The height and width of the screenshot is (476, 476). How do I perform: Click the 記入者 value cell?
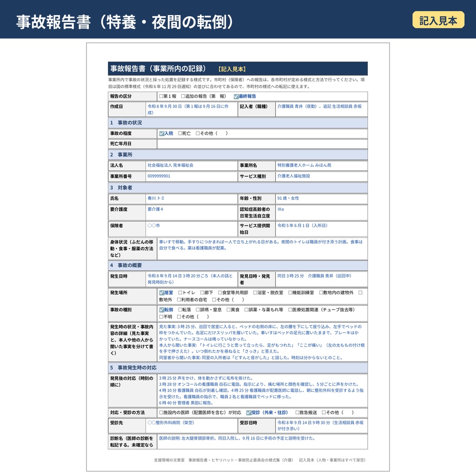321,109
